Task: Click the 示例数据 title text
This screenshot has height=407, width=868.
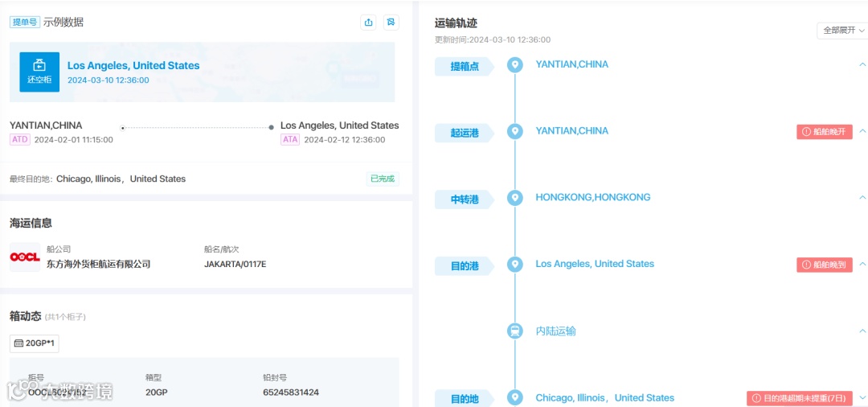Action: coord(63,23)
